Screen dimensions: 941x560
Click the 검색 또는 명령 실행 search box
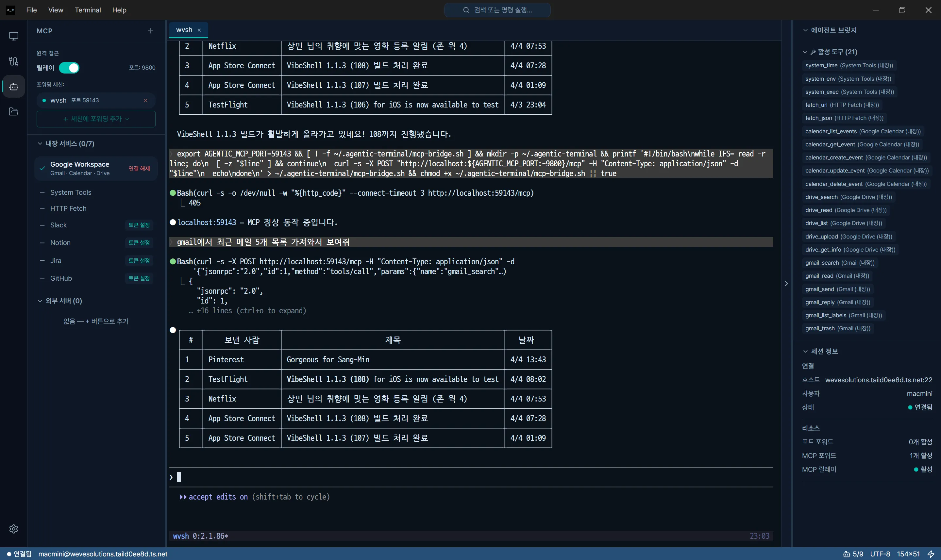[x=497, y=10]
